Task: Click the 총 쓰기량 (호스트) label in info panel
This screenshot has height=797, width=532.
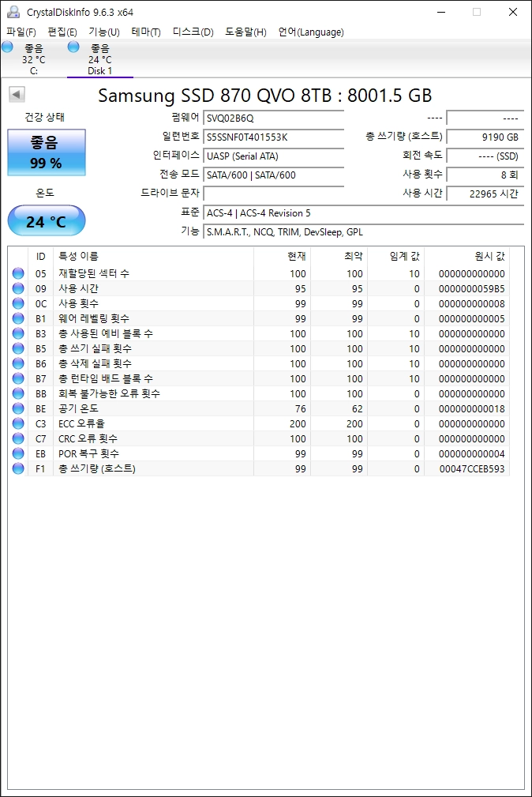Action: (404, 136)
